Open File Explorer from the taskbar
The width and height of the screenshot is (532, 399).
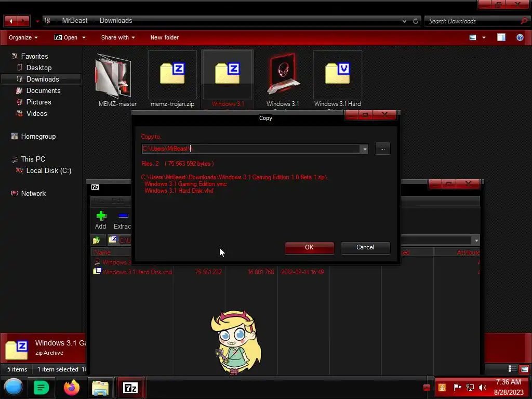click(x=100, y=388)
